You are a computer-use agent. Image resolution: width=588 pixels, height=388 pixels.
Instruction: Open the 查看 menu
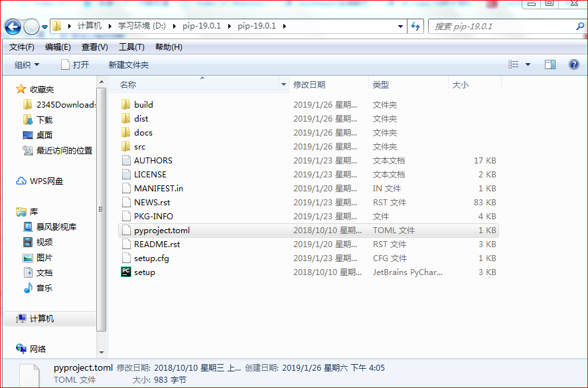pos(94,47)
